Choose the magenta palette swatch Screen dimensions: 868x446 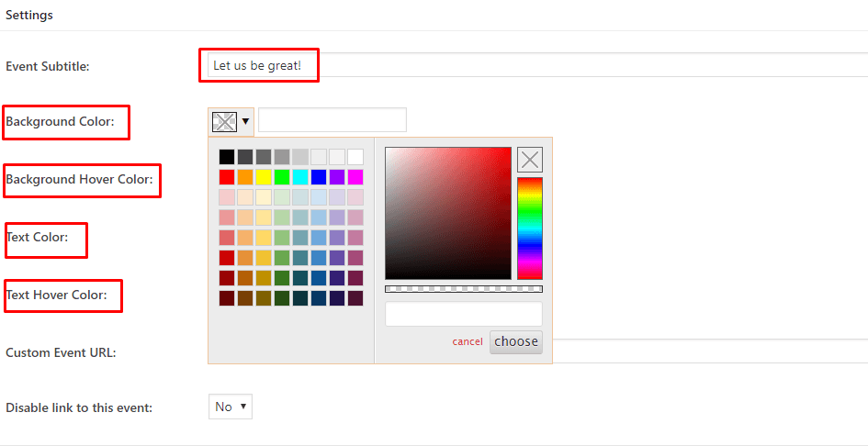click(355, 177)
